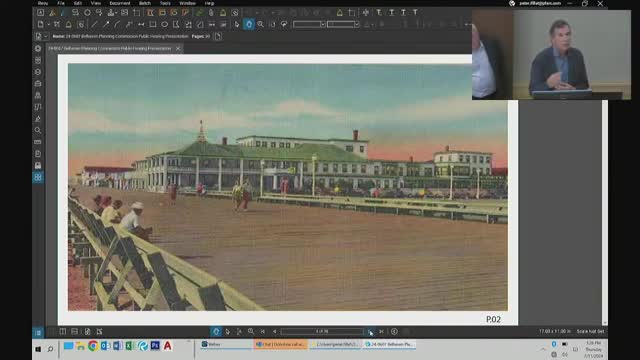Close the Jefferson Planning Commission document tab
Screen dimensions: 640x360
point(178,49)
